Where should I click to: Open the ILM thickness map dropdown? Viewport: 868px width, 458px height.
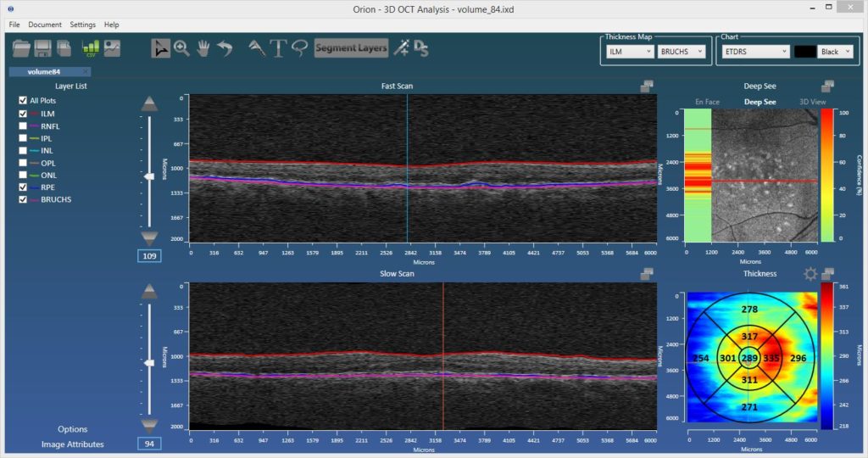coord(630,52)
